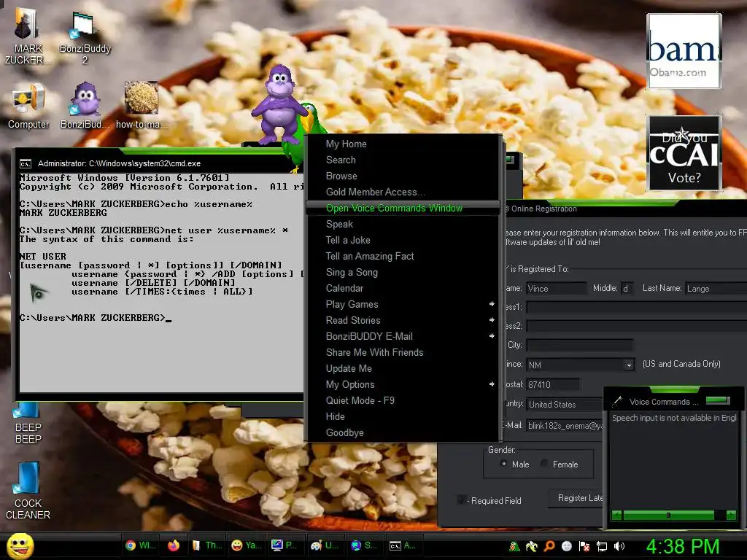Image resolution: width=747 pixels, height=560 pixels.
Task: Open Firefox from the taskbar
Action: point(174,545)
